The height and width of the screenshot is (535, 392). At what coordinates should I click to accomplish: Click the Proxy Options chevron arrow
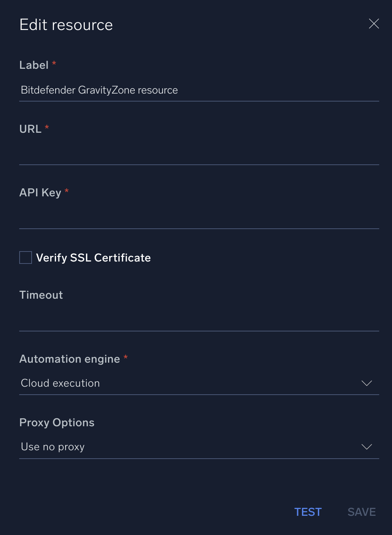pyautogui.click(x=366, y=447)
